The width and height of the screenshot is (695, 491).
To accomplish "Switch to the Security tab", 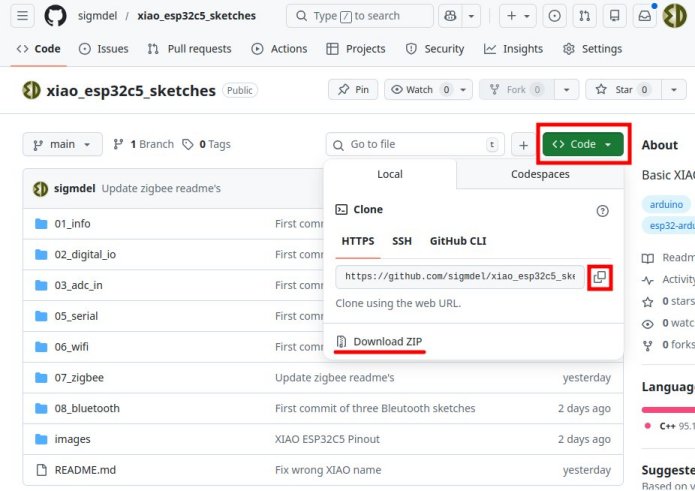I will click(x=435, y=49).
